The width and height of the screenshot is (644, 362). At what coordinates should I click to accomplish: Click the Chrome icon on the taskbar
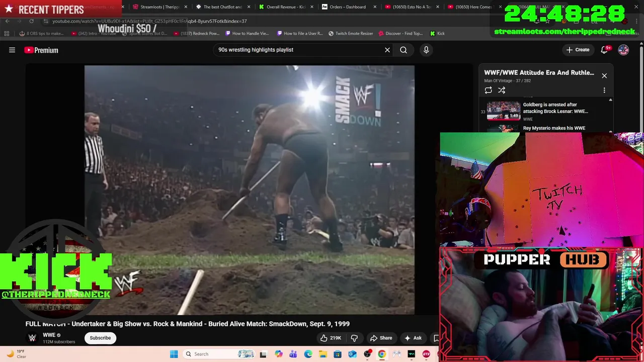[382, 354]
